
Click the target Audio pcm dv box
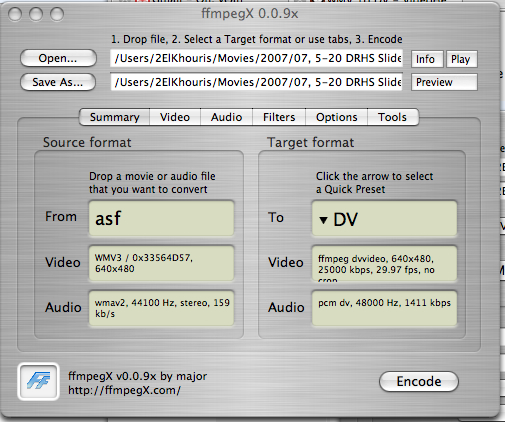[x=384, y=308]
